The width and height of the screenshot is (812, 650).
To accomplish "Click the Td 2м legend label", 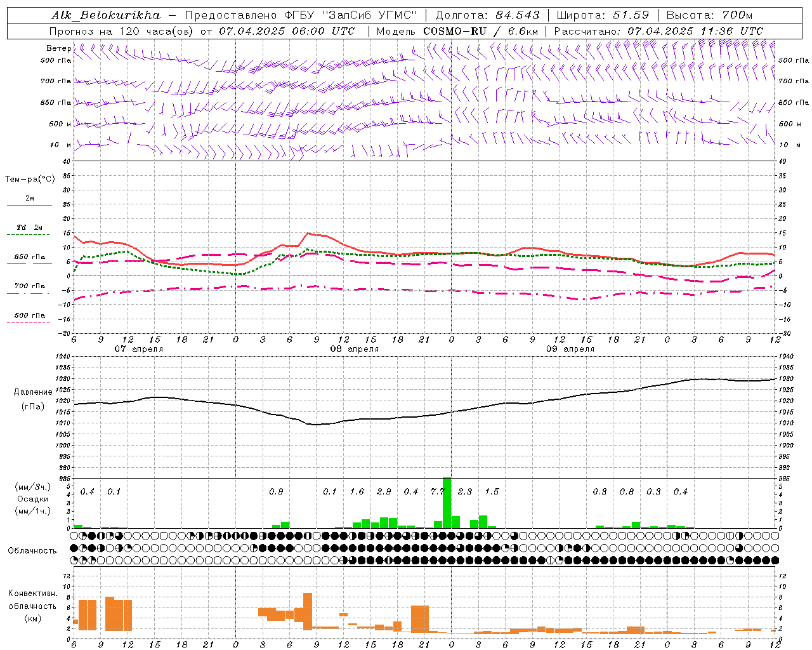I will [x=30, y=227].
